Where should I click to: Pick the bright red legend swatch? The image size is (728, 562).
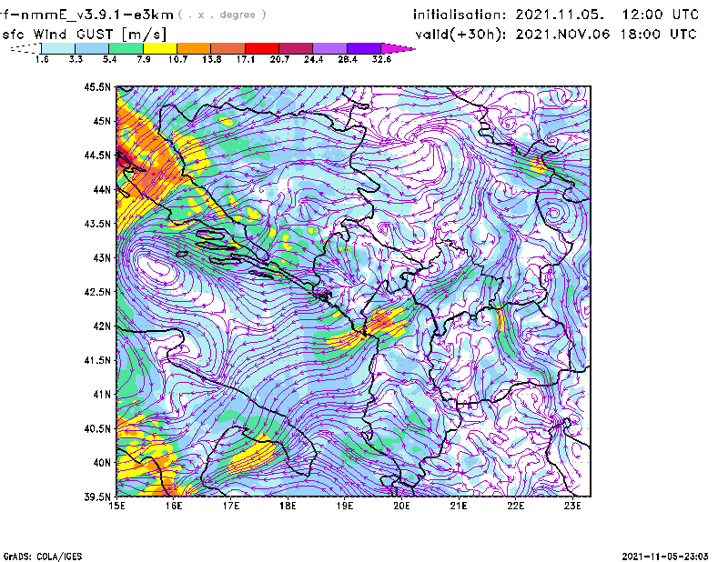[x=262, y=48]
